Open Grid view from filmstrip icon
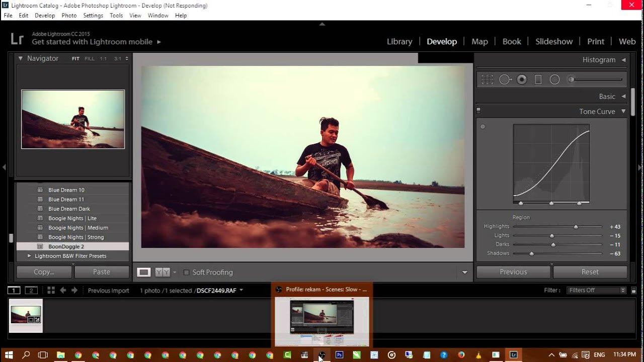 pyautogui.click(x=51, y=290)
